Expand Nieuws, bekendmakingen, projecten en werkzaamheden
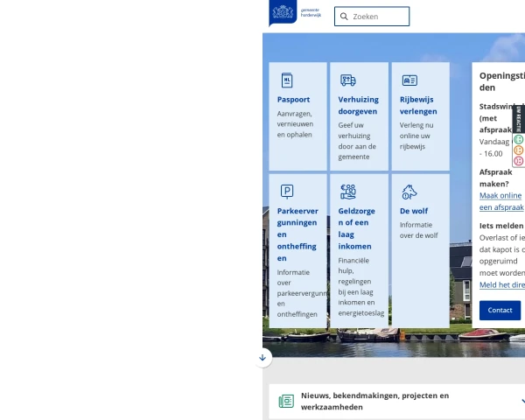 (x=396, y=402)
